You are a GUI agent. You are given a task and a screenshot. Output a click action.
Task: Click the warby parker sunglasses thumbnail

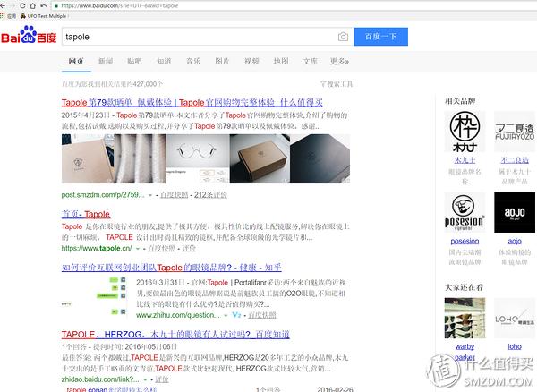pos(465,318)
